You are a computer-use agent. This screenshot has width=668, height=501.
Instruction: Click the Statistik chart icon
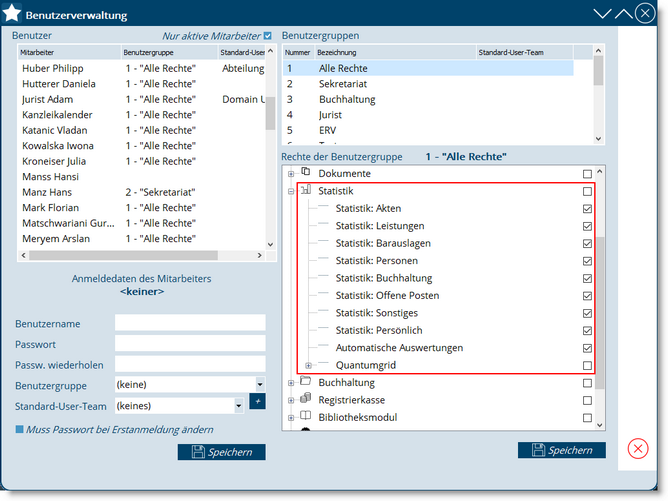point(306,190)
